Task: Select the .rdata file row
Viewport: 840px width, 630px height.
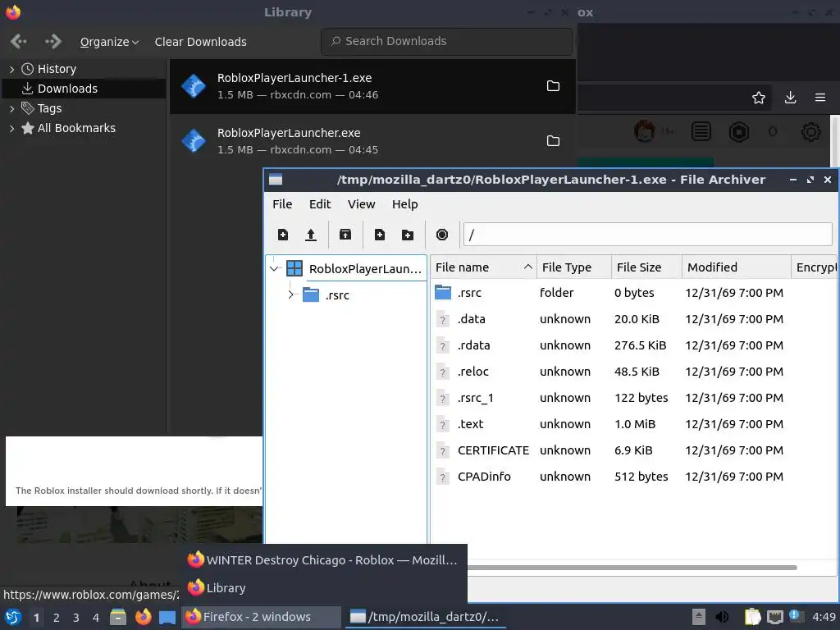Action: tap(634, 345)
